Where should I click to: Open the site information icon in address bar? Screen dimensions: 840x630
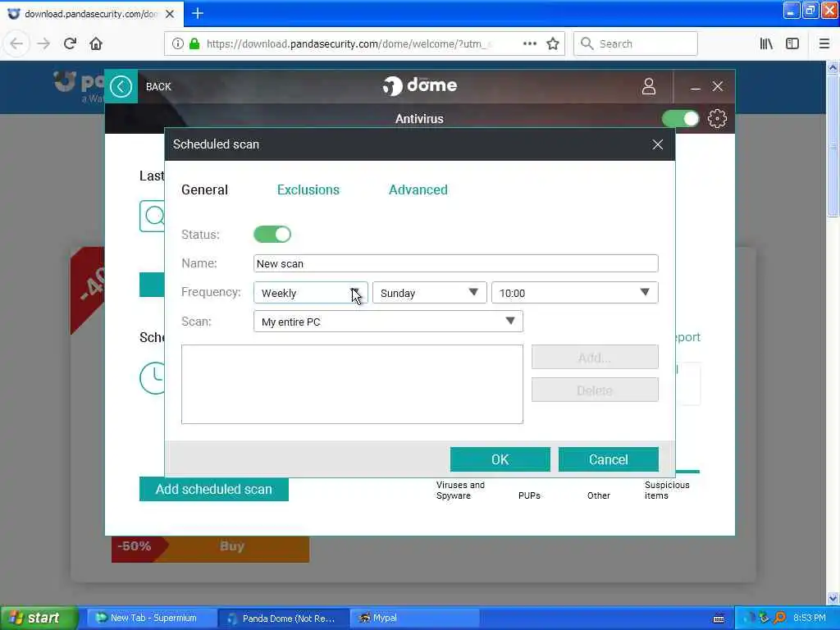point(177,43)
